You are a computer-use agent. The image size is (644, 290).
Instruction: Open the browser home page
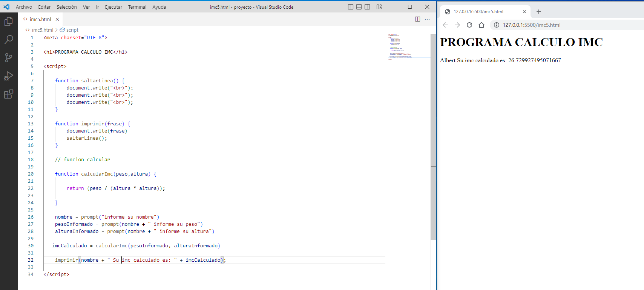481,25
